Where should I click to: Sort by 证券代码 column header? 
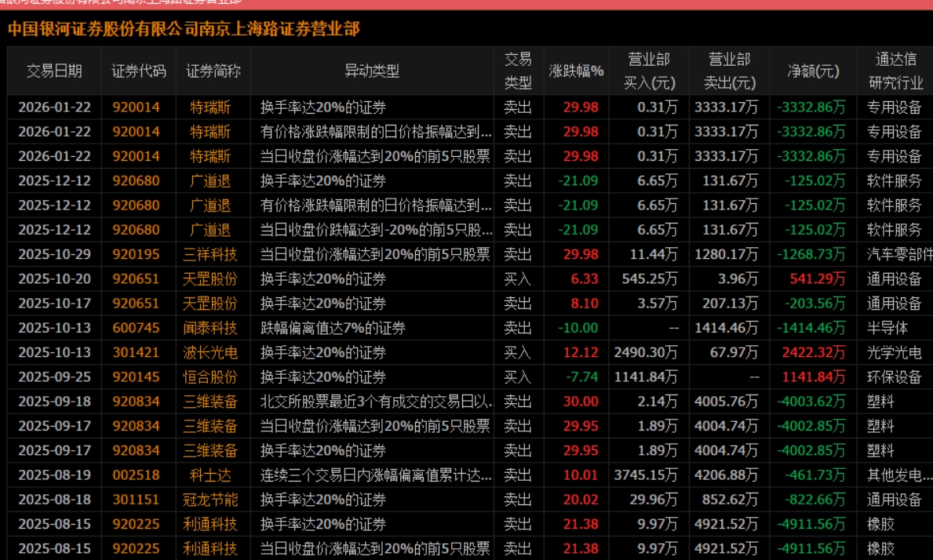pyautogui.click(x=139, y=71)
